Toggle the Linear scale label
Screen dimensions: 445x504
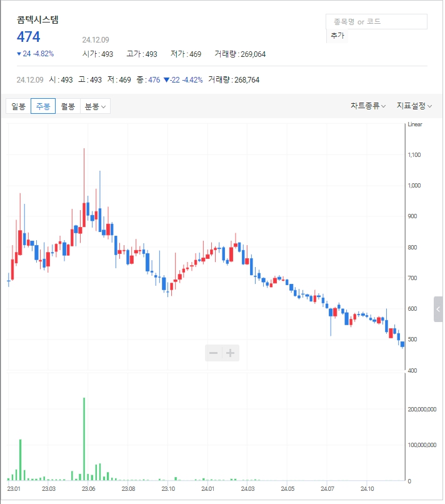click(415, 124)
